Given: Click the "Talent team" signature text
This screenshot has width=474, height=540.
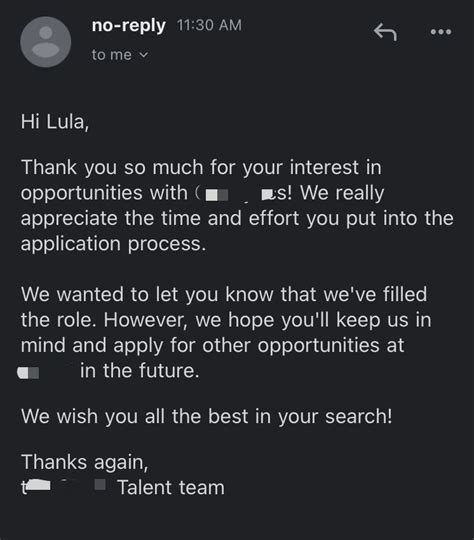Looking at the screenshot, I should pyautogui.click(x=171, y=488).
